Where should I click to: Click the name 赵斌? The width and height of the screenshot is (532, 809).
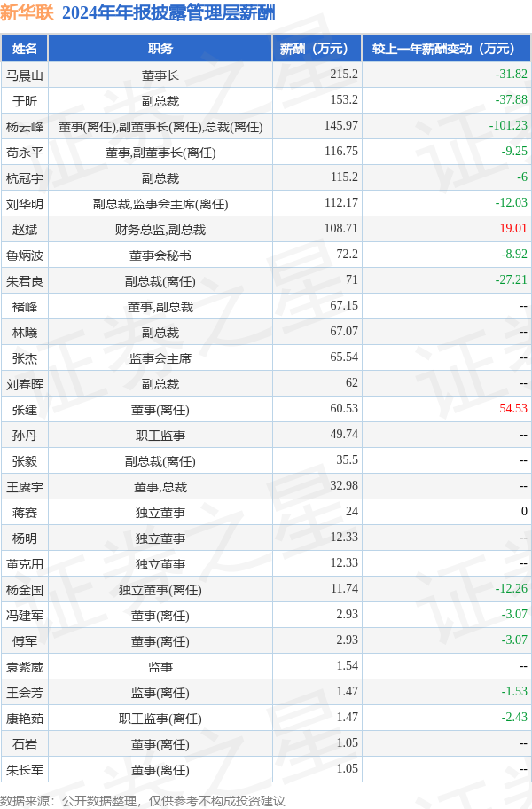pyautogui.click(x=25, y=230)
